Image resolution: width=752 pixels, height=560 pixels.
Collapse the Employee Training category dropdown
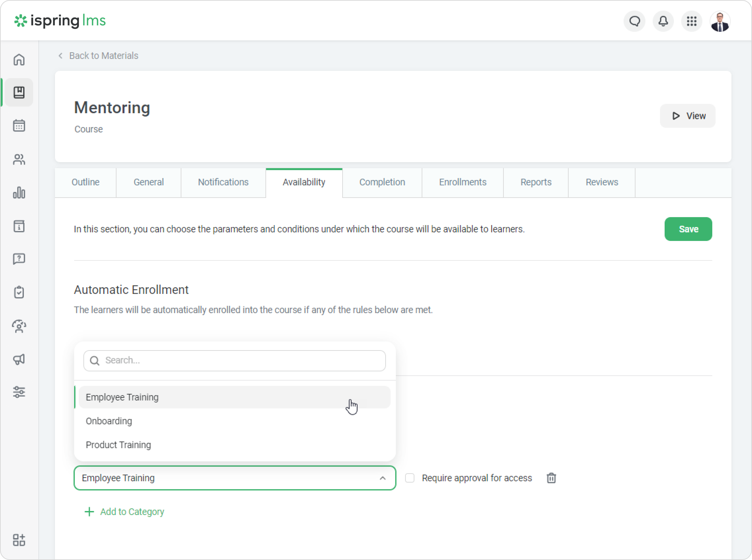(382, 478)
